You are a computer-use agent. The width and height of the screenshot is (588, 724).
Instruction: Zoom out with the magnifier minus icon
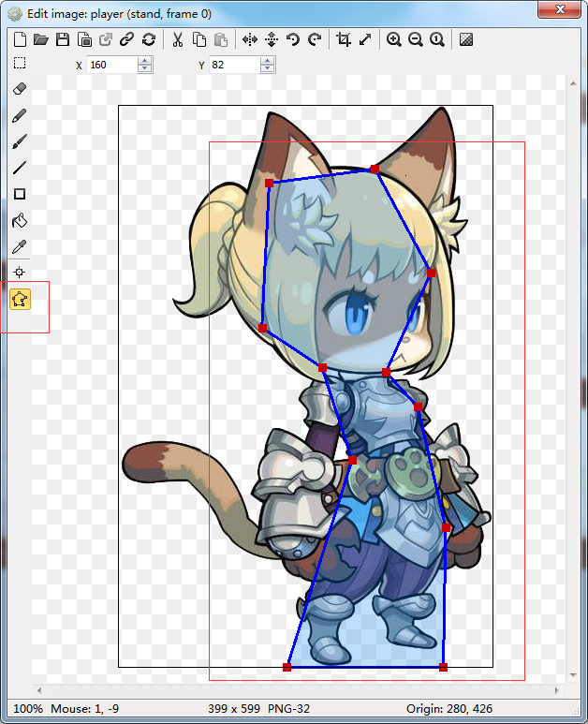pyautogui.click(x=416, y=39)
